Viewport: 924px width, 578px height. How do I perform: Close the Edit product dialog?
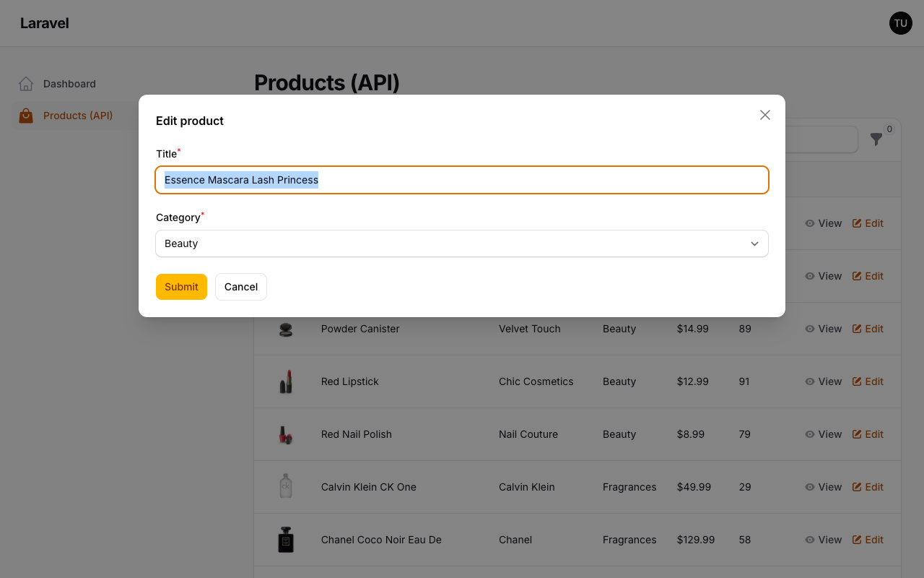pos(765,115)
